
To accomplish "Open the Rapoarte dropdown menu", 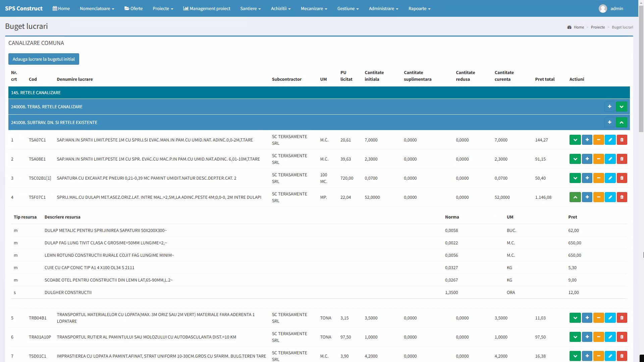I will (419, 9).
